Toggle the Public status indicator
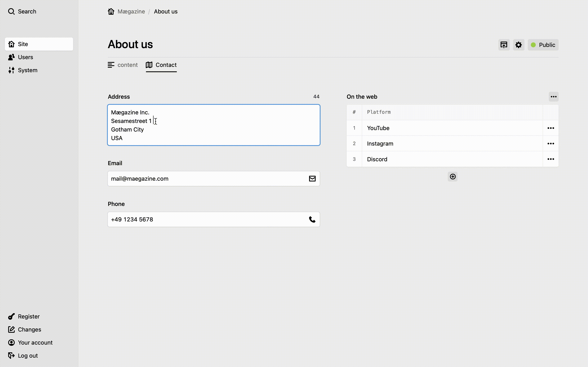This screenshot has width=588, height=367. (x=543, y=45)
